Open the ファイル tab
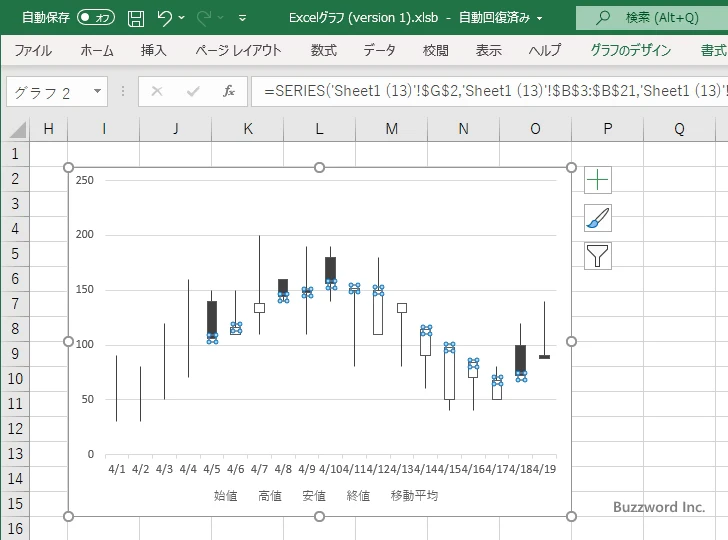 33,50
